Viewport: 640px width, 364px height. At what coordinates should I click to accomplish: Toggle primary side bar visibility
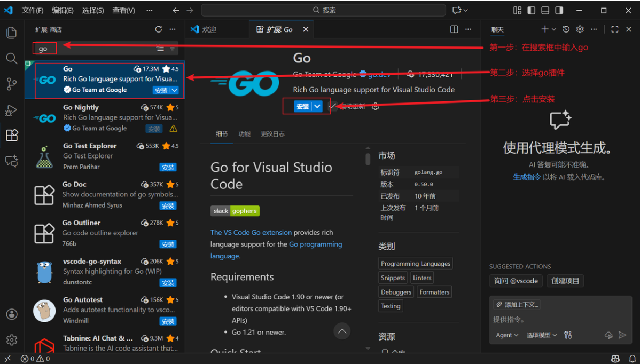click(531, 10)
